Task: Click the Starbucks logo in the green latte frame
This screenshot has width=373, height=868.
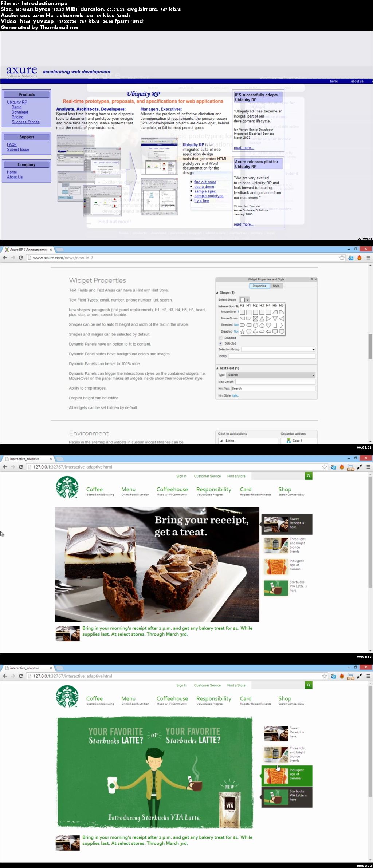Action: pyautogui.click(x=67, y=697)
